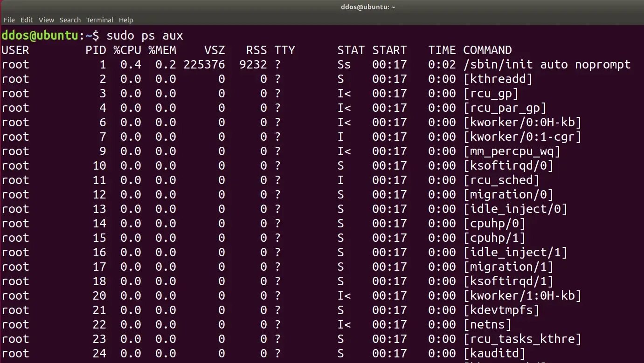
Task: Click the '[cpuhp/1]' process name
Action: click(494, 238)
